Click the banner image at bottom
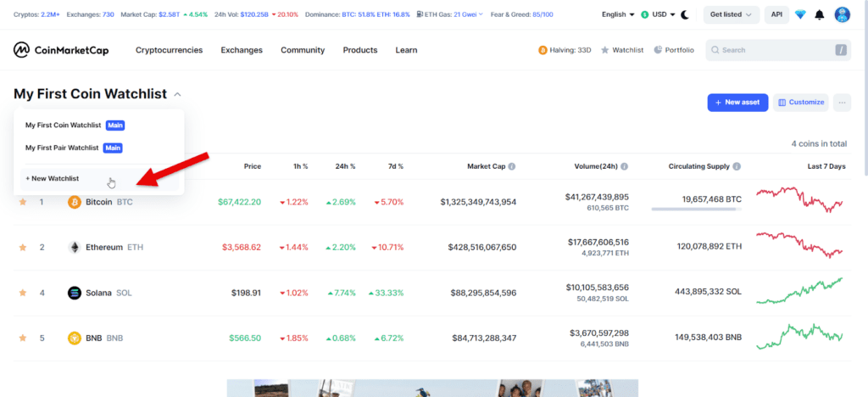This screenshot has height=397, width=868. (432, 389)
